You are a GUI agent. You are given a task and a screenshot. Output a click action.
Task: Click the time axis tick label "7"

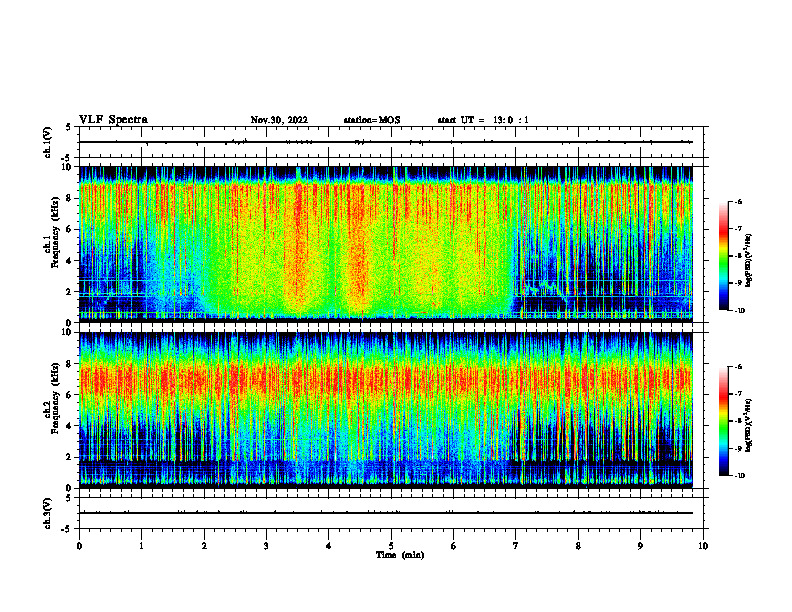pos(516,546)
